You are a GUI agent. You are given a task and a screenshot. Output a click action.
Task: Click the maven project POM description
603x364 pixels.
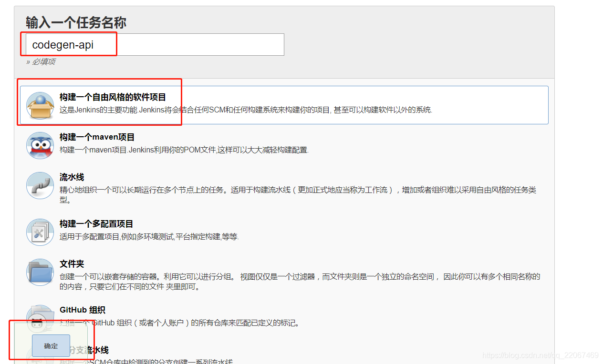coord(184,150)
